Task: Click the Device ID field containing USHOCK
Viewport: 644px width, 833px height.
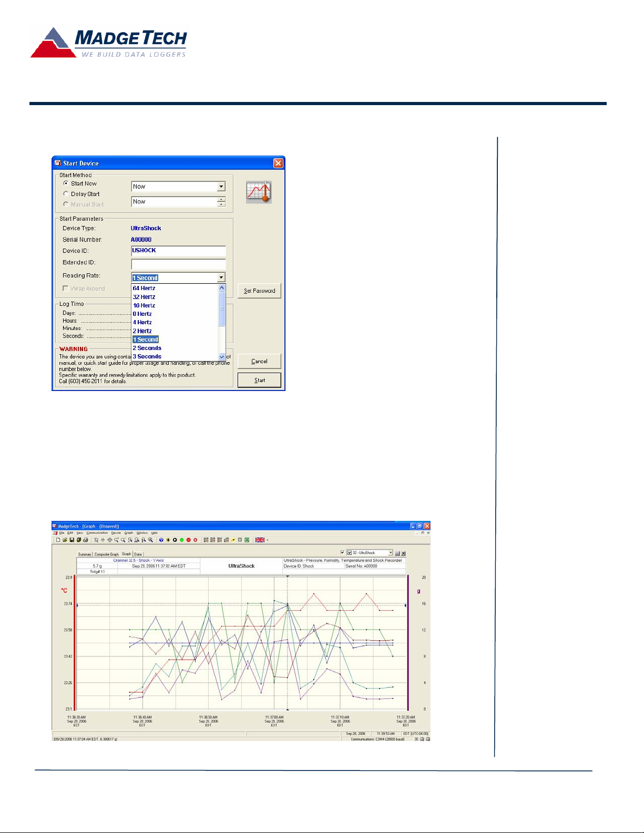Action: point(178,251)
